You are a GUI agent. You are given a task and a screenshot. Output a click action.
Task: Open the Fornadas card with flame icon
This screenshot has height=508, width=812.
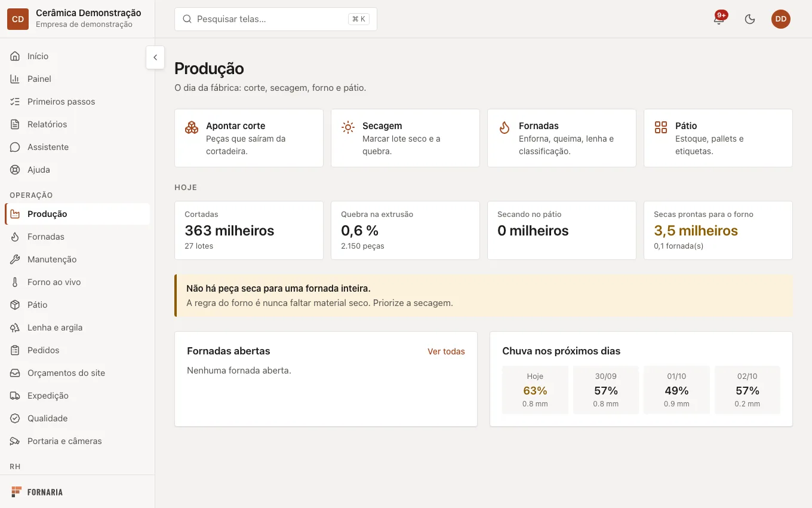pos(562,138)
